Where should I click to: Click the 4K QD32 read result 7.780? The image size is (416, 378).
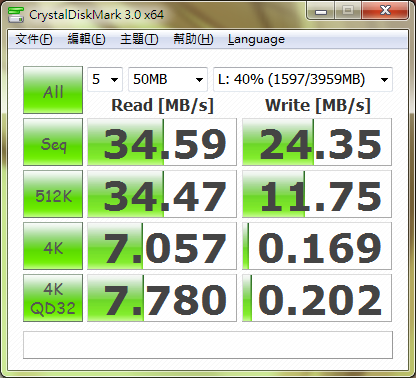pos(162,298)
